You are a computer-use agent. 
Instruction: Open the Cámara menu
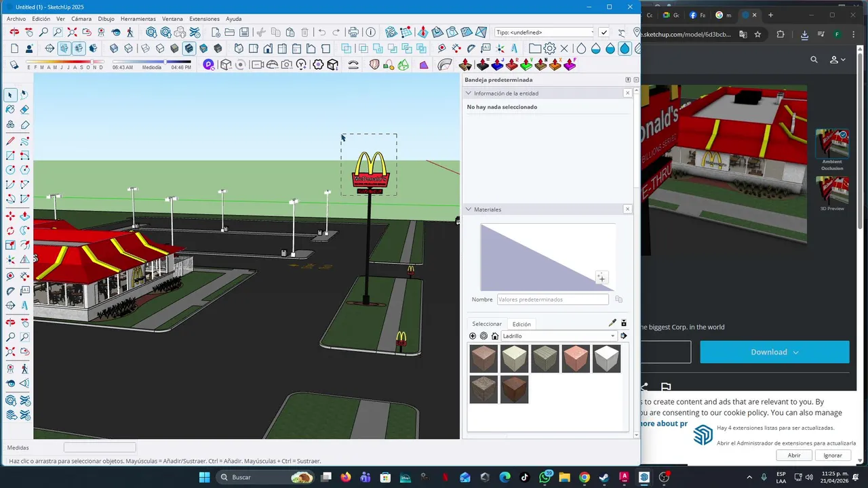[x=81, y=19]
